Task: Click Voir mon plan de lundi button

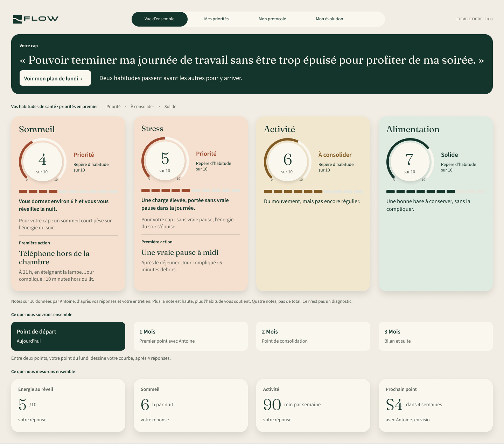Action: (x=55, y=78)
